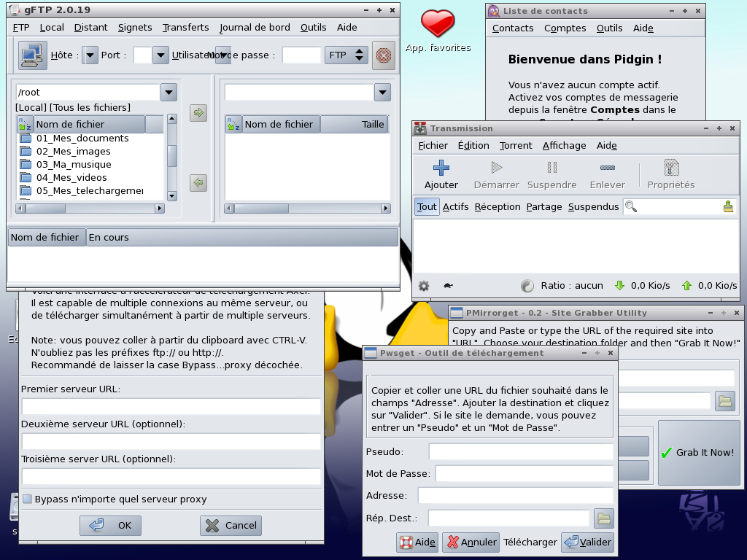Open the FTP protocol selector in gFTP
This screenshot has width=747, height=560.
347,55
